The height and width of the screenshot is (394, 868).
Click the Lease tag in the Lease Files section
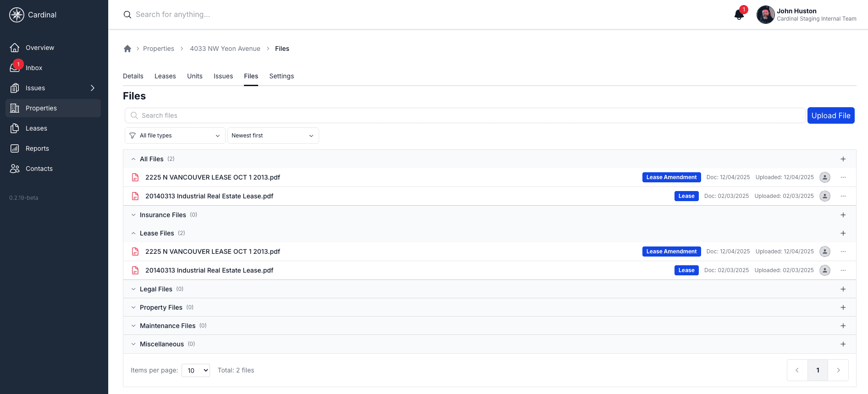(x=686, y=270)
